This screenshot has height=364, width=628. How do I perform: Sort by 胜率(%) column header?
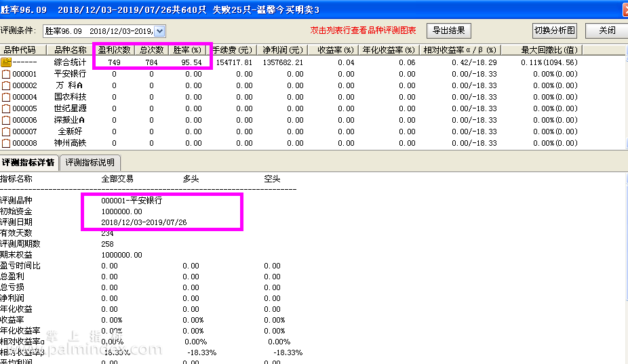(x=187, y=50)
